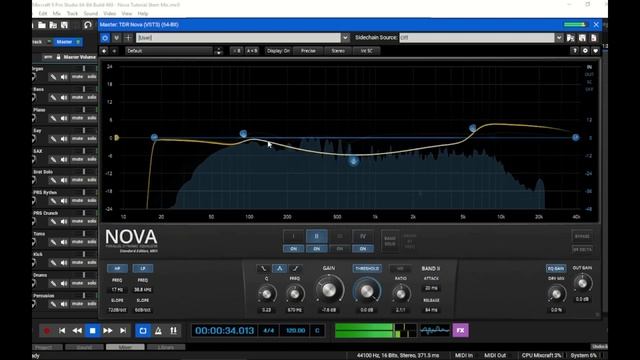
Task: Toggle the LP low-pass filter button
Action: pos(143,268)
